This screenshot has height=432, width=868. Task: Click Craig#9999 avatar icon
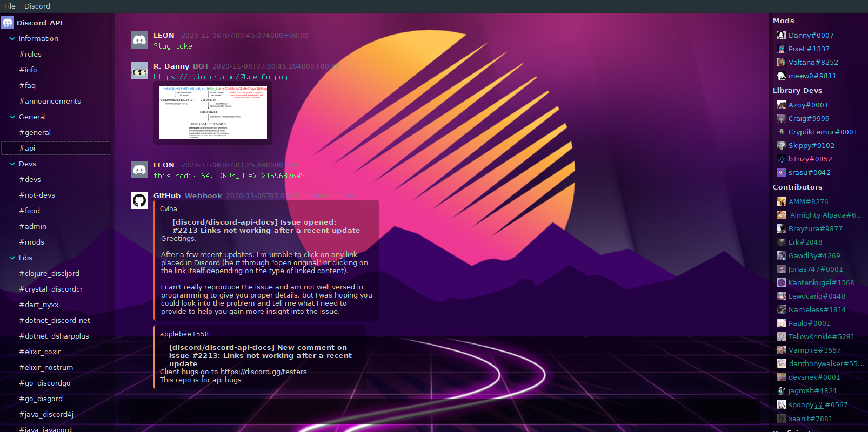pyautogui.click(x=782, y=118)
